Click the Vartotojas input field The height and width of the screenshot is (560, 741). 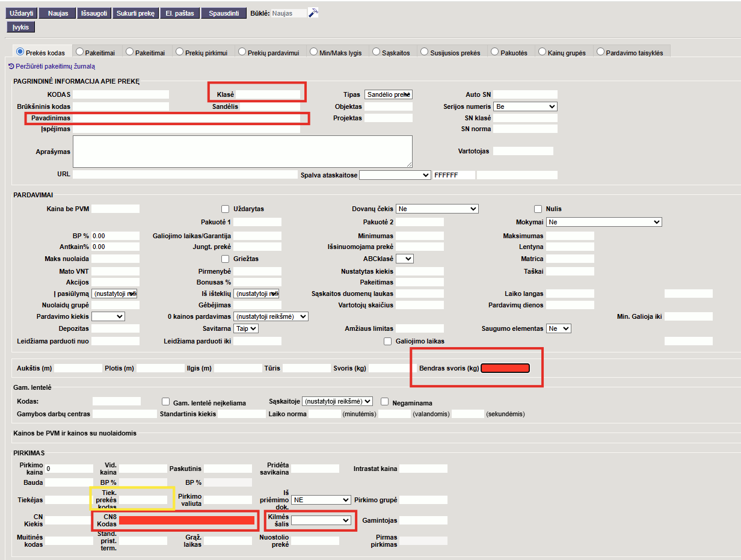(x=523, y=152)
